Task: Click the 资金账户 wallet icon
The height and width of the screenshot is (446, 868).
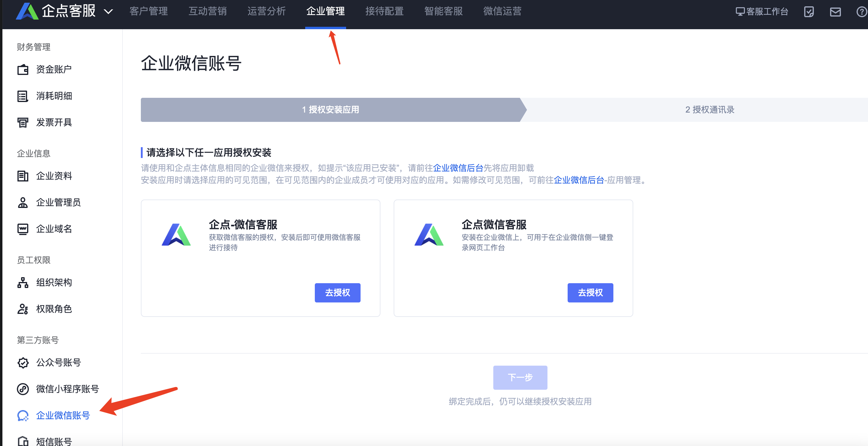Action: pos(23,70)
